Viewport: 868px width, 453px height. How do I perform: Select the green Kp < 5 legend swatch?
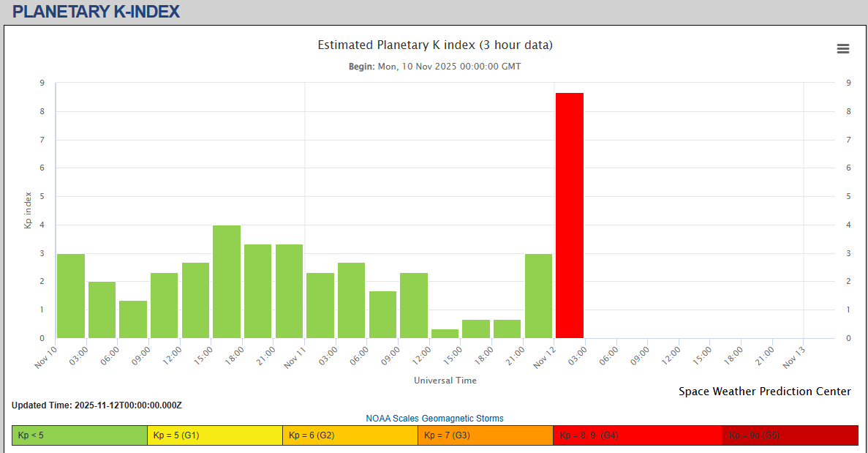pyautogui.click(x=80, y=435)
